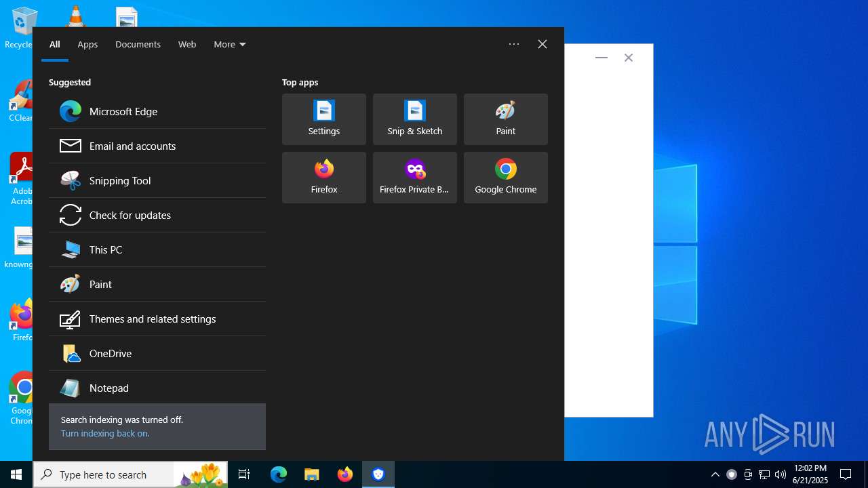Screen dimensions: 868x488
Task: Show hidden system tray icons
Action: [x=715, y=474]
